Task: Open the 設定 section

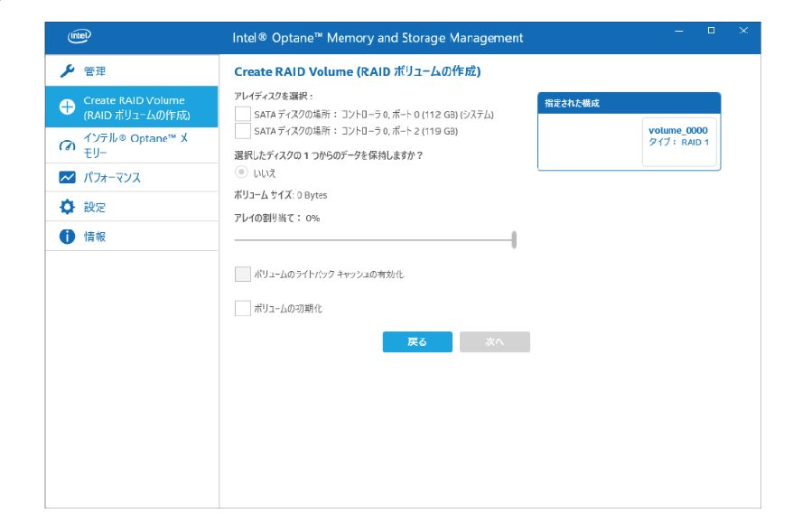Action: pos(132,207)
